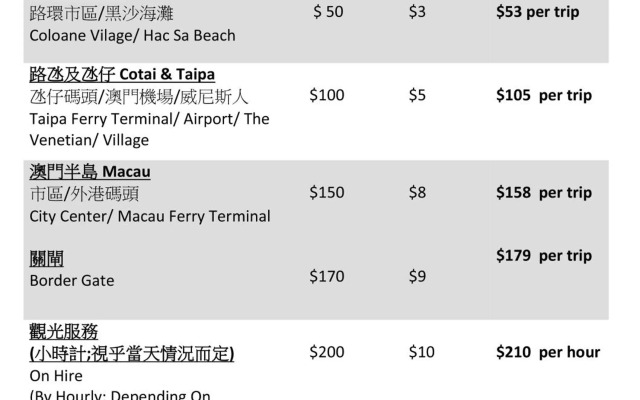The height and width of the screenshot is (400, 640).
Task: Click the $210 per hour total
Action: pos(548,352)
